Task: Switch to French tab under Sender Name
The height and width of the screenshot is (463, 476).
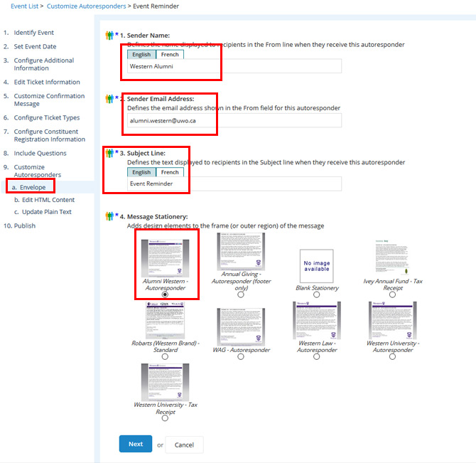Action: [x=170, y=54]
